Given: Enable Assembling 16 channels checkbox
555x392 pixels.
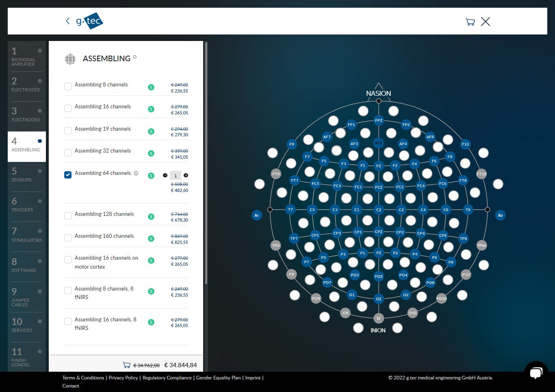Looking at the screenshot, I should [x=68, y=108].
